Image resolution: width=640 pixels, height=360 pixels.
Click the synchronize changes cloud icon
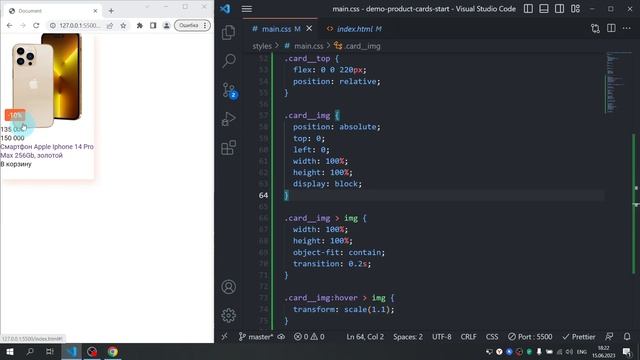[x=281, y=337]
